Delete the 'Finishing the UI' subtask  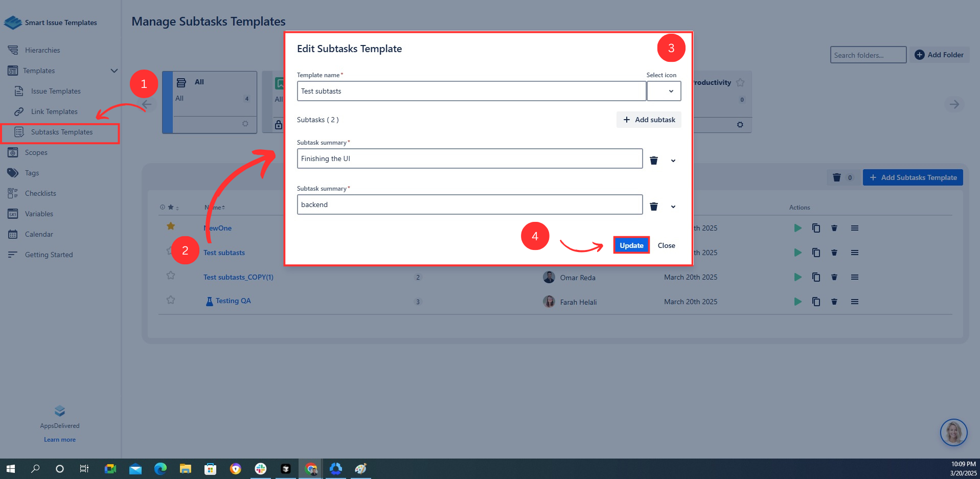(653, 161)
